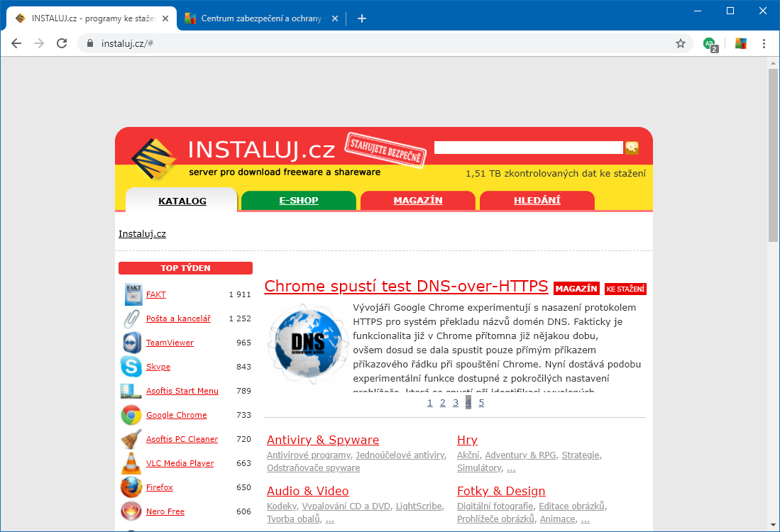This screenshot has height=532, width=780.
Task: Open the MAGAZÍN tab
Action: pos(417,201)
